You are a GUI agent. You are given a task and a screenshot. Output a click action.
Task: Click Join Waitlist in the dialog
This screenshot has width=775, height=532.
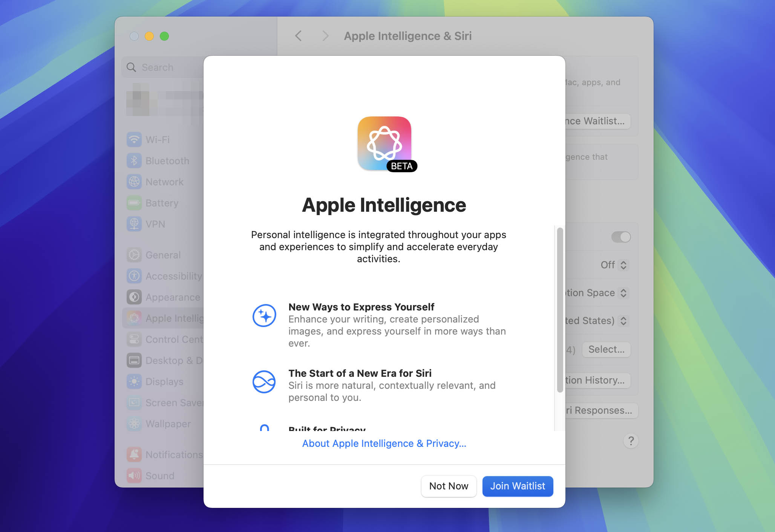point(518,486)
